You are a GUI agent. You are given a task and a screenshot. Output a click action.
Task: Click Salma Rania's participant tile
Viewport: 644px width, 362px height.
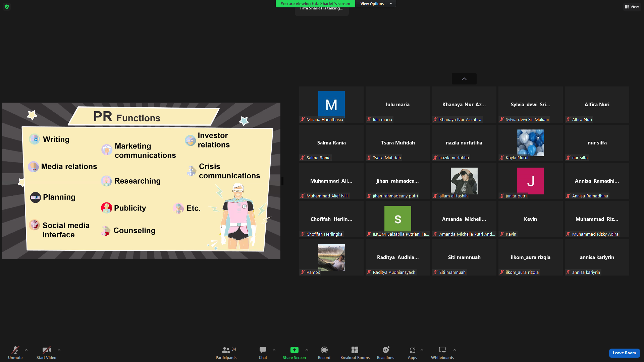[331, 143]
